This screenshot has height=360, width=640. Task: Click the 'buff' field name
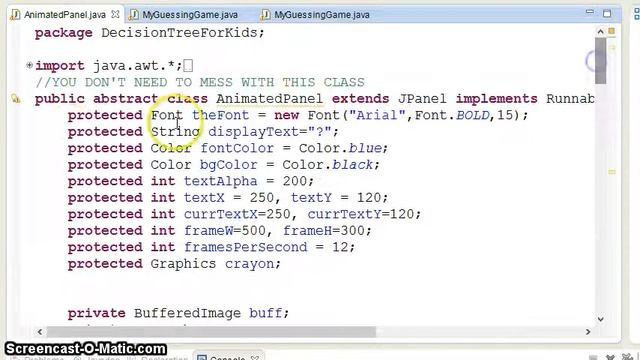(x=265, y=313)
